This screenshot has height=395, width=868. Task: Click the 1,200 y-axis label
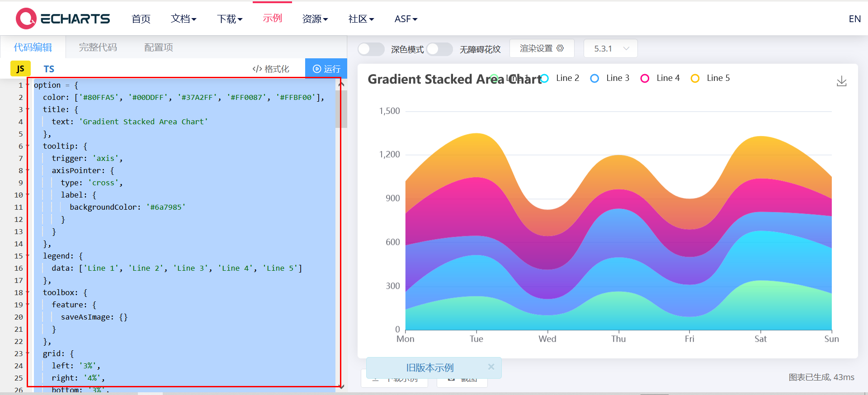tap(389, 155)
